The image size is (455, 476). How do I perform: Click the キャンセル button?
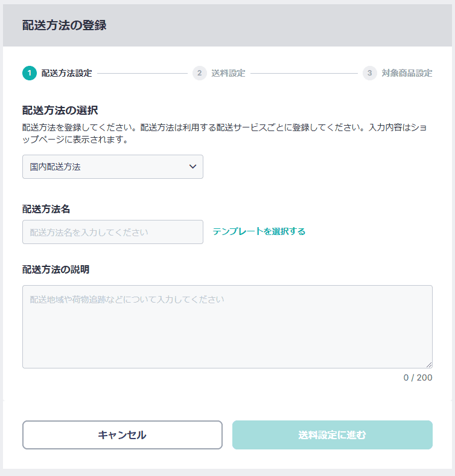(x=122, y=435)
